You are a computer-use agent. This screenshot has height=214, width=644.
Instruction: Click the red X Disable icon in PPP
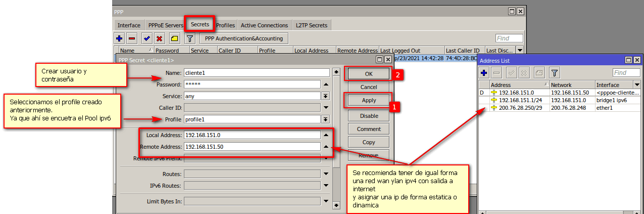159,38
